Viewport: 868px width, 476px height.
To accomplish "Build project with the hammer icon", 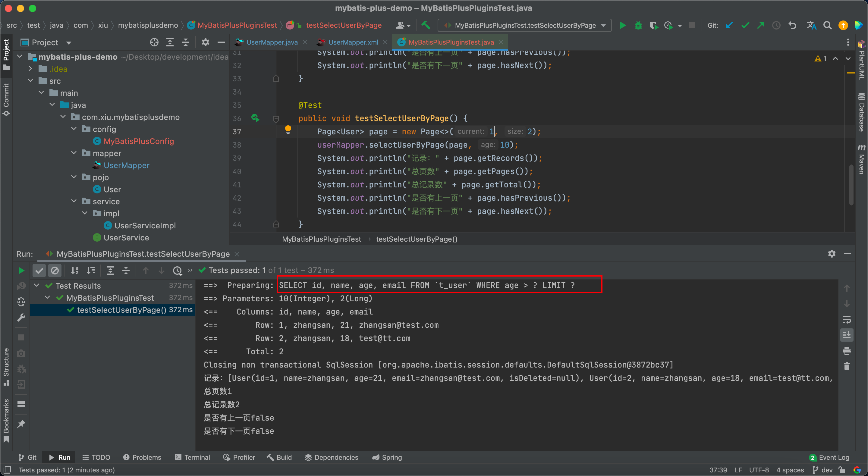I will [426, 25].
